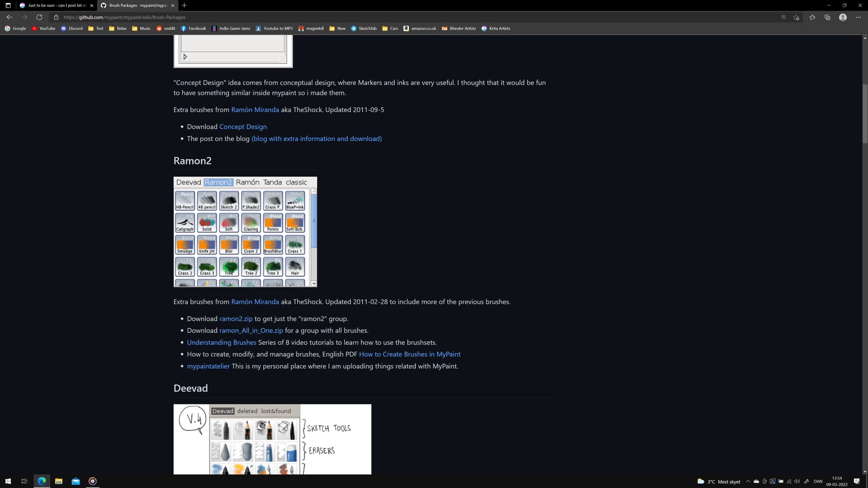Viewport: 868px width, 488px height.
Task: Go back to the previous page
Action: (9, 17)
